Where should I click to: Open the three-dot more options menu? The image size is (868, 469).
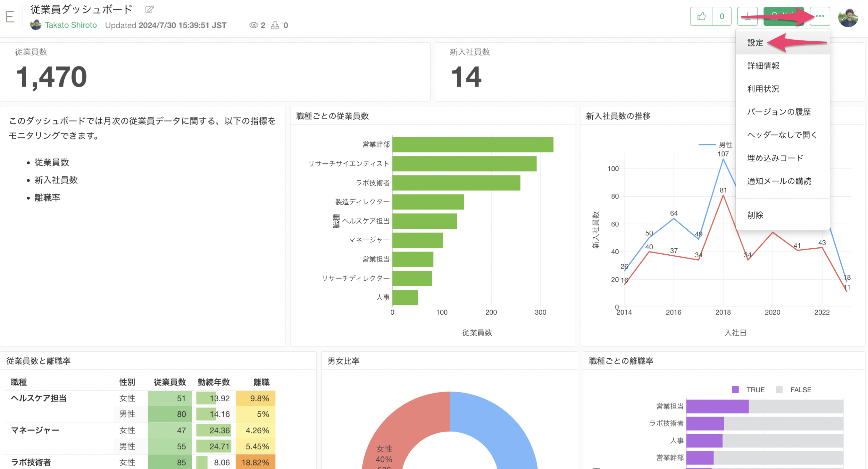click(820, 16)
